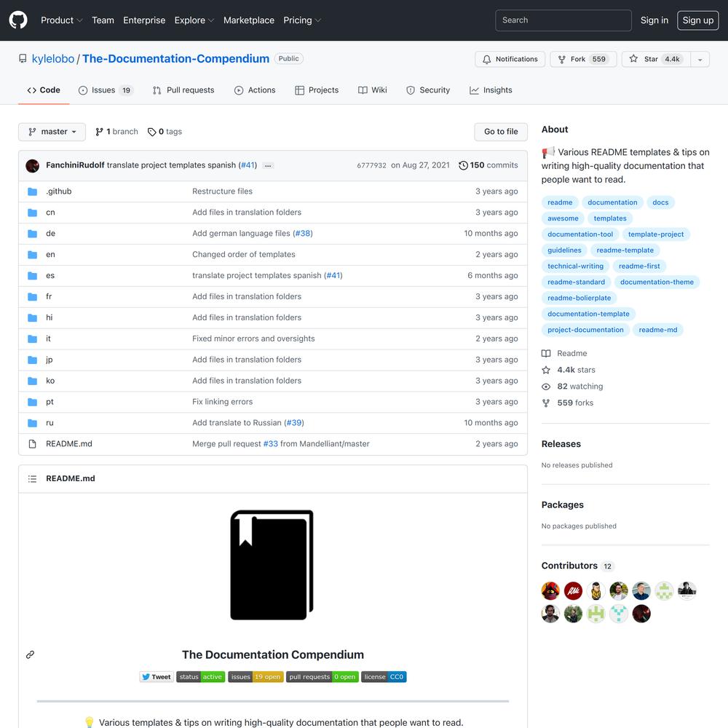Click file icon next to README.md
Screen dimensions: 728x728
click(x=33, y=444)
